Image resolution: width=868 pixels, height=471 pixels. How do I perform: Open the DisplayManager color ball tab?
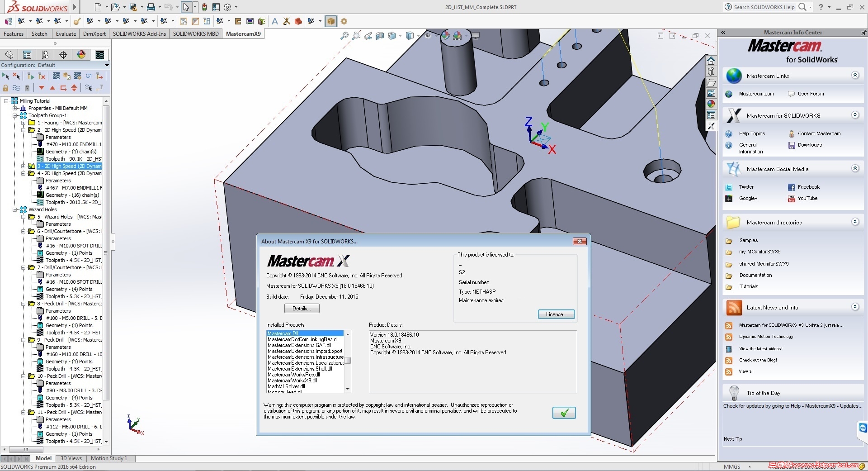81,55
